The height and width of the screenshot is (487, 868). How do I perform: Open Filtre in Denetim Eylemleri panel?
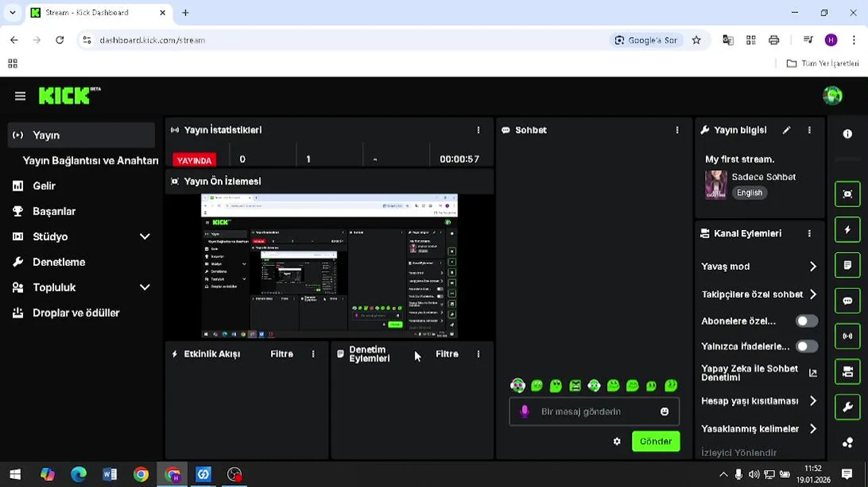(x=447, y=354)
